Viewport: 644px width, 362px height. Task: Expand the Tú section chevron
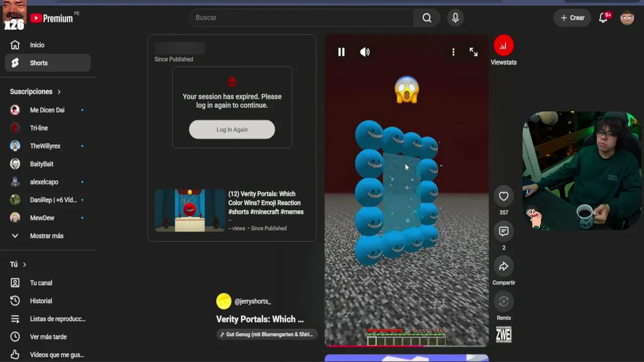coord(24,264)
